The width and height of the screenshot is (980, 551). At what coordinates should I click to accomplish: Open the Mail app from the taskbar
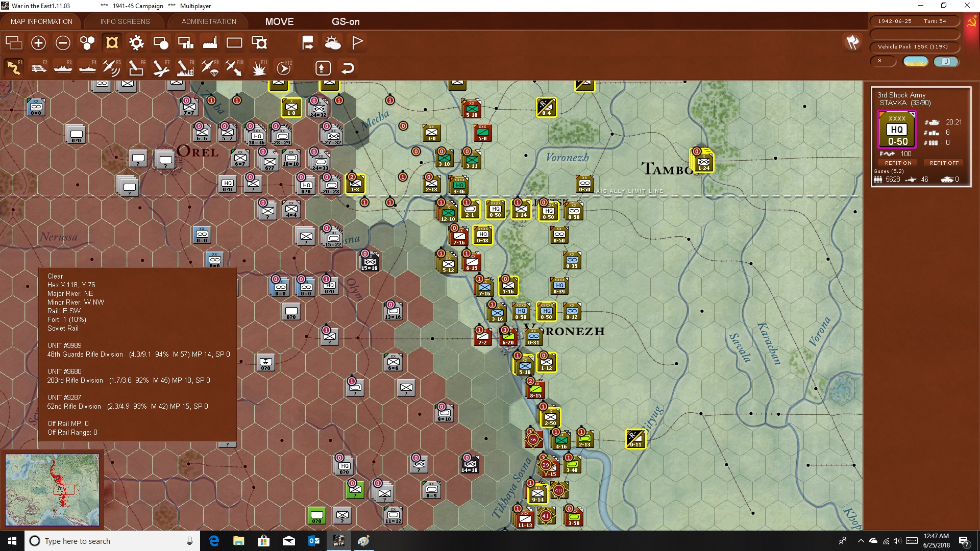click(x=288, y=541)
